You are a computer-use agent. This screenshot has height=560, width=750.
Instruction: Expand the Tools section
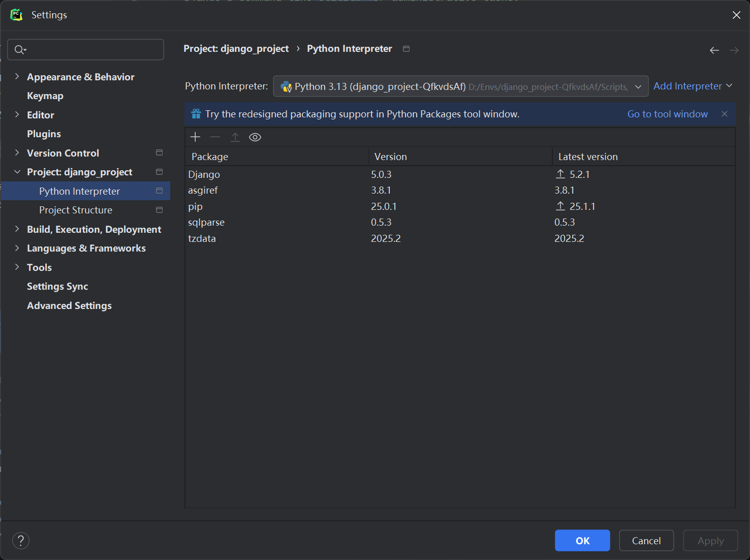17,267
